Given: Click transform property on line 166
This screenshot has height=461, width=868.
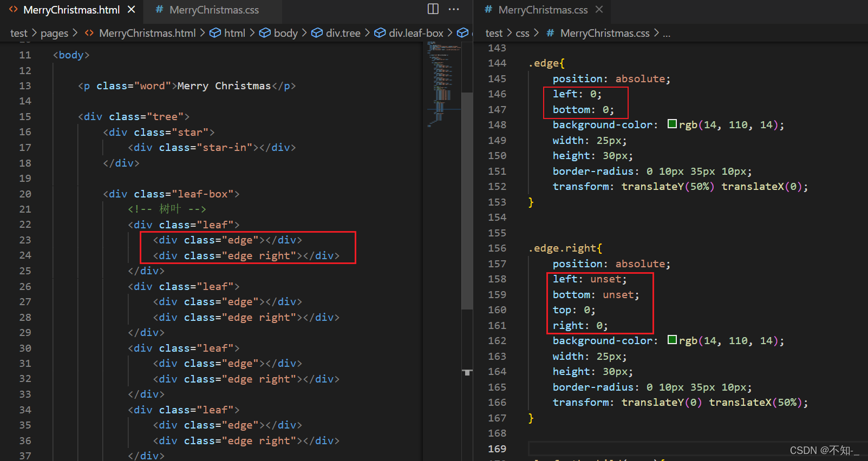Looking at the screenshot, I should [680, 402].
